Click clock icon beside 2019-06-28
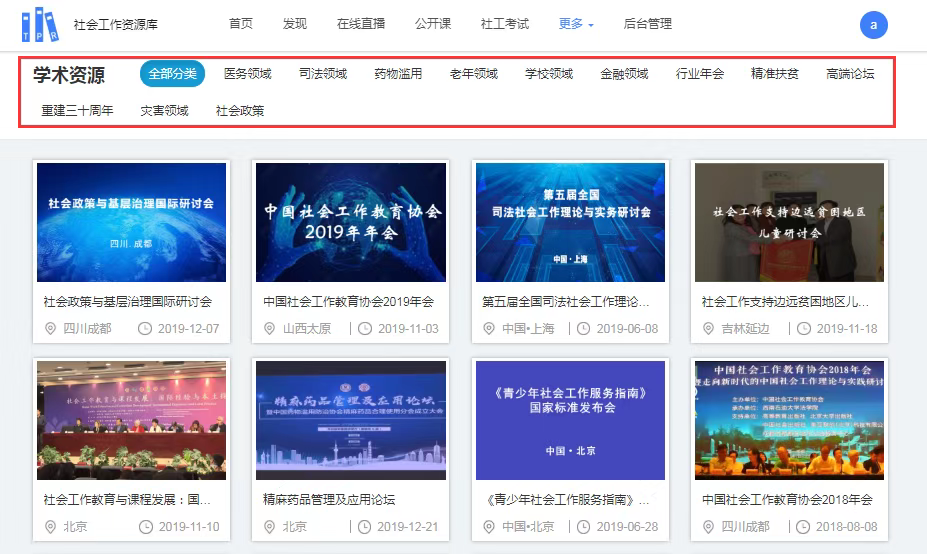The width and height of the screenshot is (927, 554). pos(584,527)
